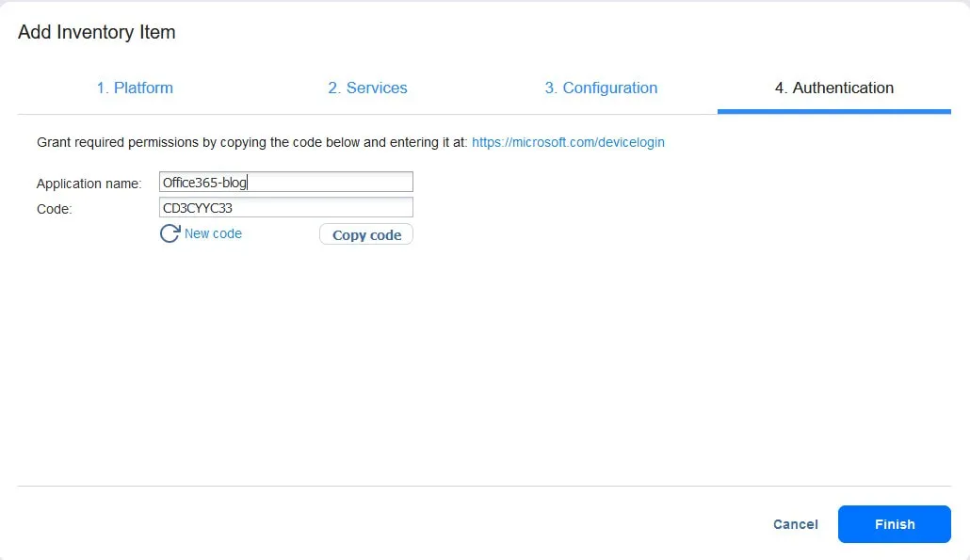Image resolution: width=970 pixels, height=560 pixels.
Task: Generate a new code via New code link
Action: pyautogui.click(x=213, y=233)
